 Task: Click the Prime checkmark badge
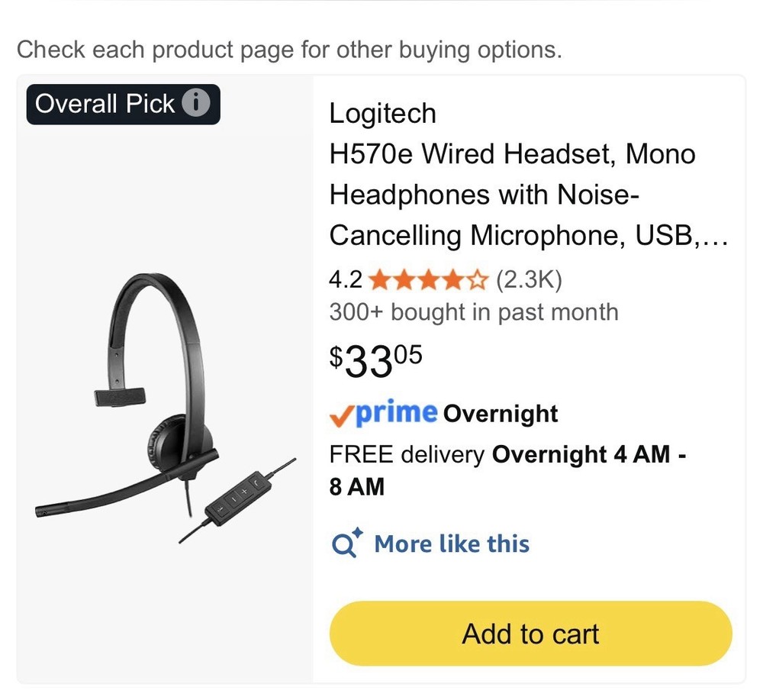click(x=342, y=414)
